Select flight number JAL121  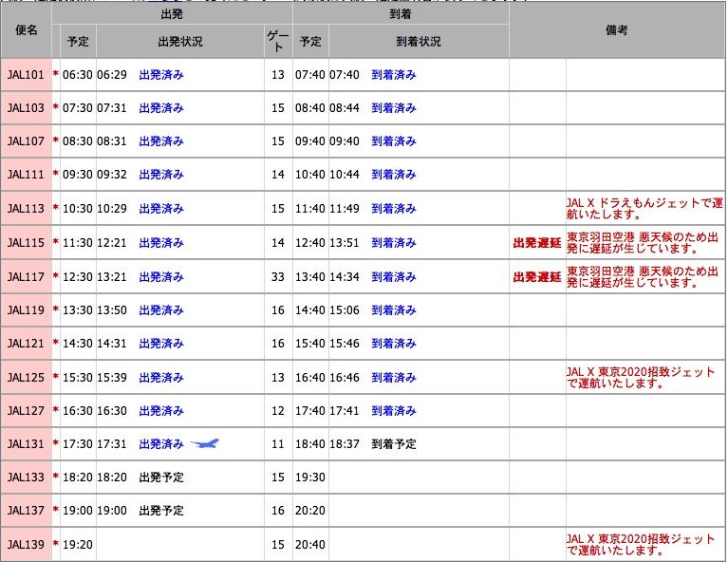click(x=26, y=344)
